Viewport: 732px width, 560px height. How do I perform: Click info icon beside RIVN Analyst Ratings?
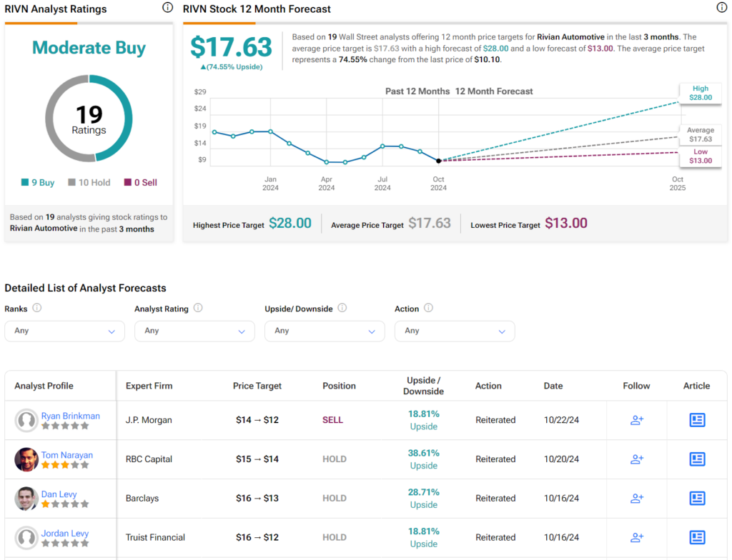click(x=167, y=8)
